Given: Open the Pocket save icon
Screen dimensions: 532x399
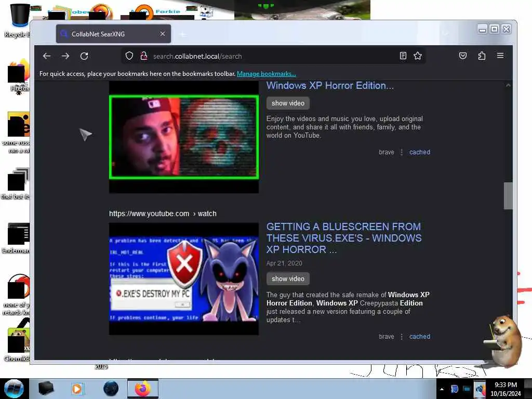Looking at the screenshot, I should (463, 56).
